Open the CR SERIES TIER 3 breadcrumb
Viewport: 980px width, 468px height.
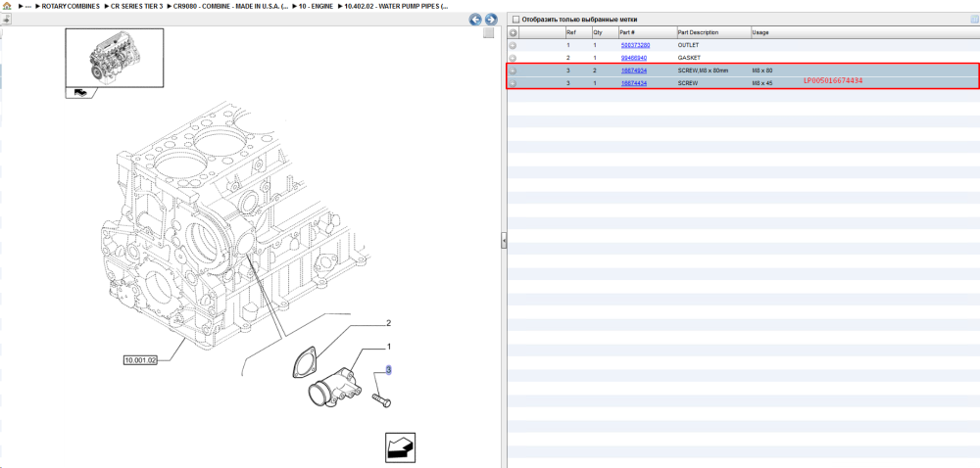137,6
